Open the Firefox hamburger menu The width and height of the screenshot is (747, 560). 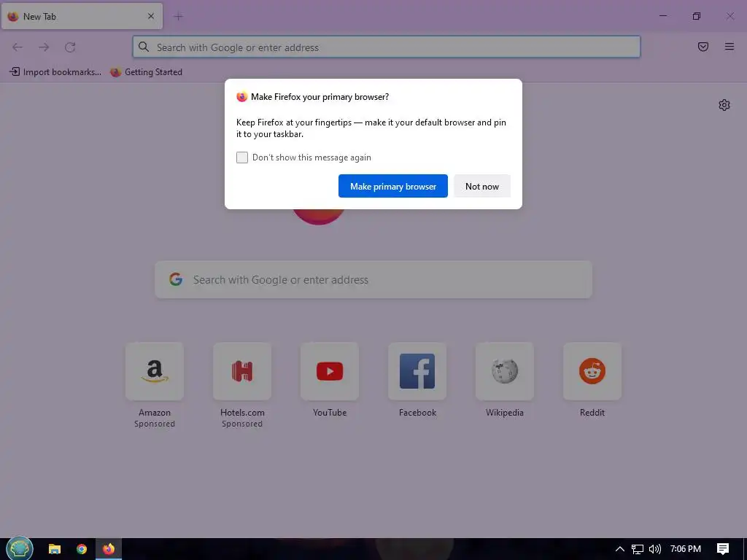pos(729,47)
